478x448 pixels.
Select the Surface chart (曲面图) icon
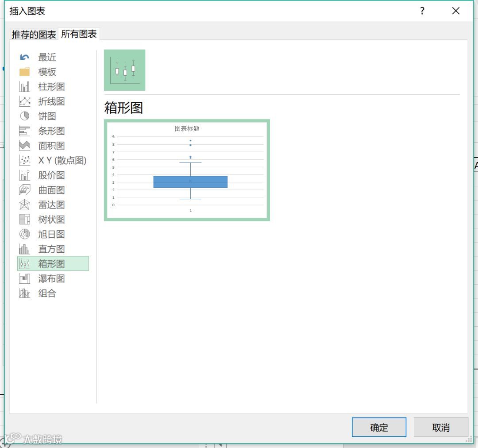point(24,189)
